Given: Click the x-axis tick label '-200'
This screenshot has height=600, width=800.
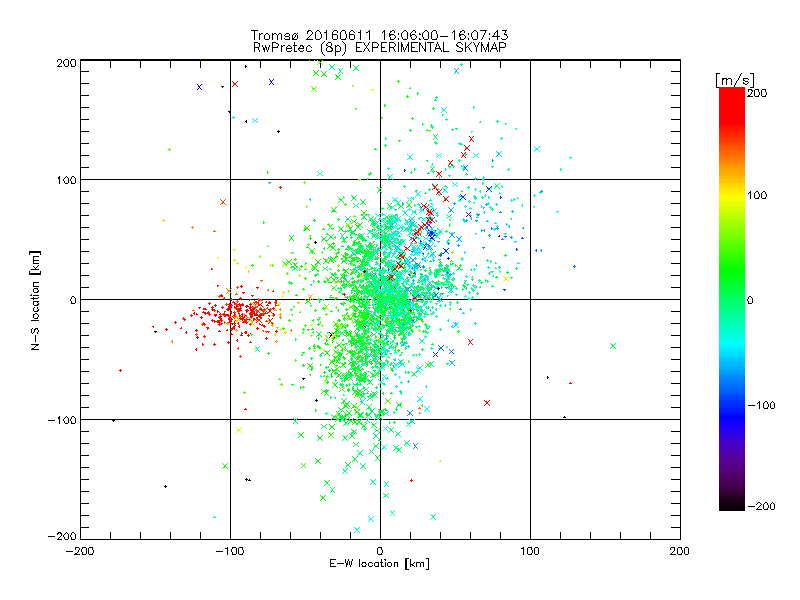Looking at the screenshot, I should tap(80, 551).
